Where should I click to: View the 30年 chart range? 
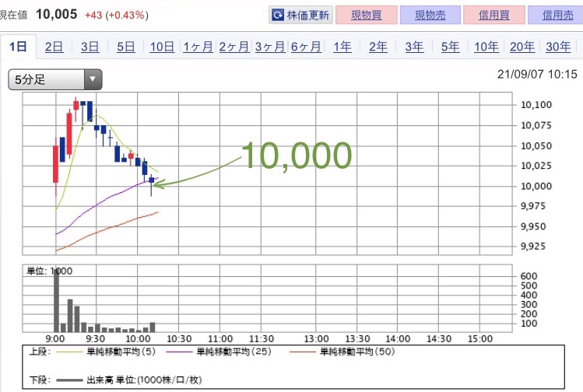(558, 47)
